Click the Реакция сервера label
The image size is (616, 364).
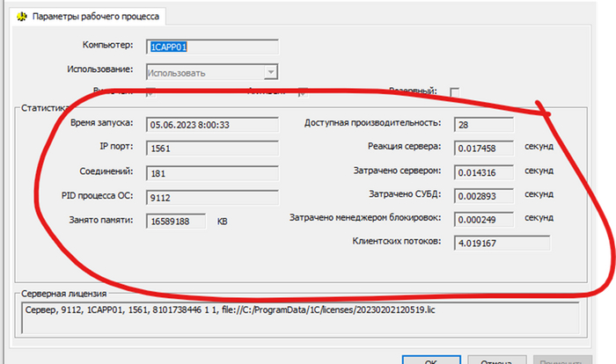pos(404,147)
